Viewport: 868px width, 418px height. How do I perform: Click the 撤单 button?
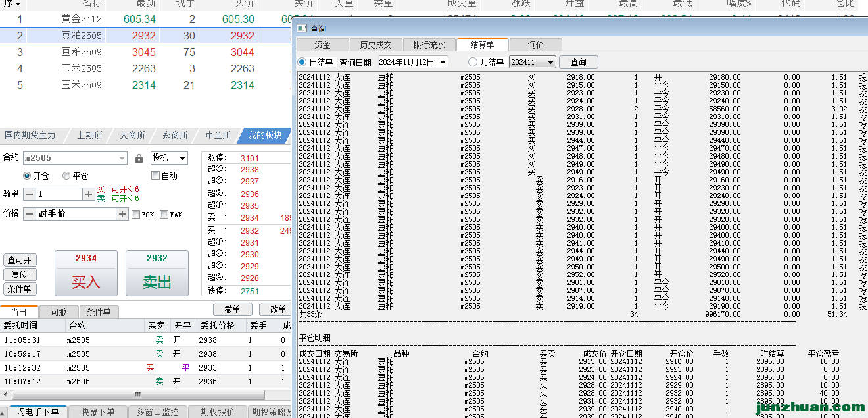point(232,309)
